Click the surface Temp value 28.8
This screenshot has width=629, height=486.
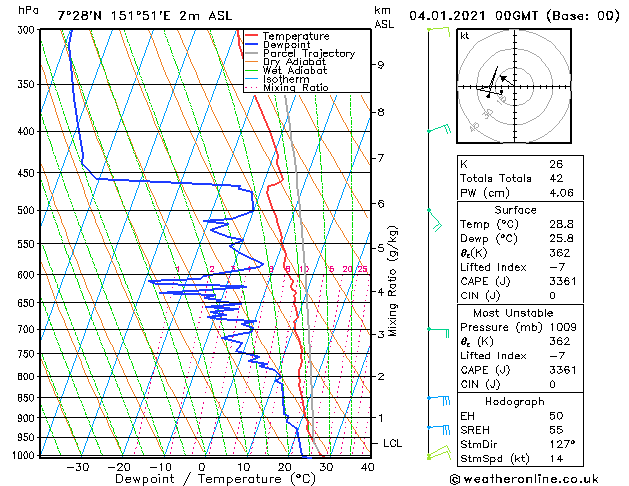coord(561,224)
